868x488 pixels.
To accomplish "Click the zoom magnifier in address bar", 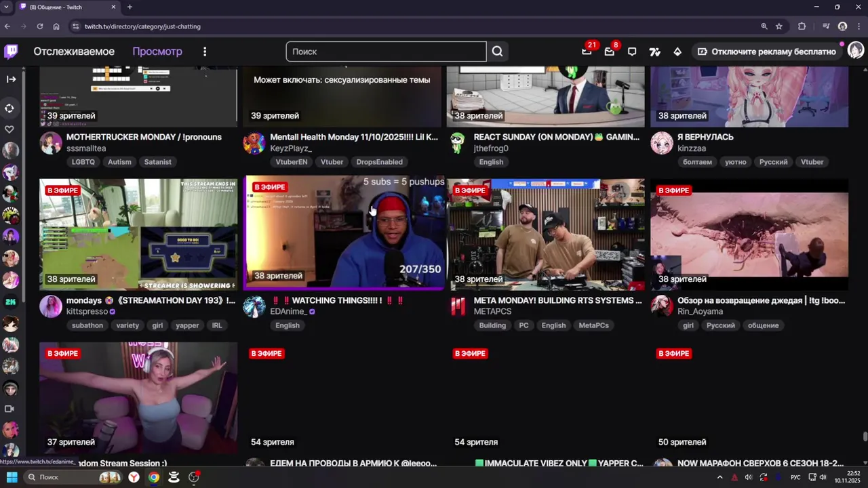I will tap(764, 26).
